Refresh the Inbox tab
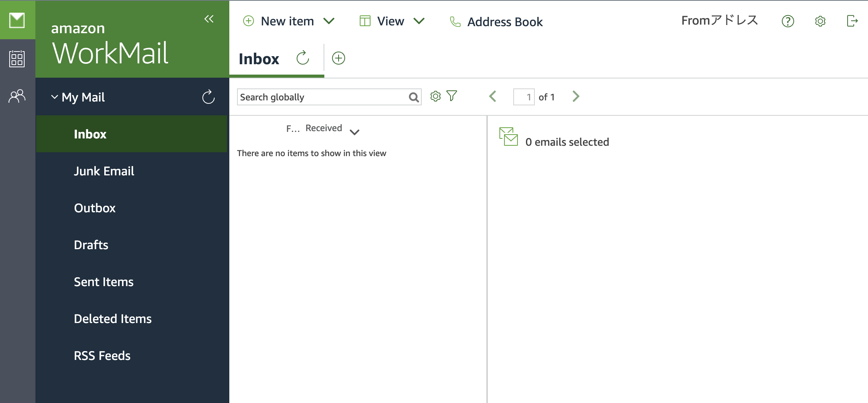This screenshot has height=403, width=868. [x=303, y=58]
